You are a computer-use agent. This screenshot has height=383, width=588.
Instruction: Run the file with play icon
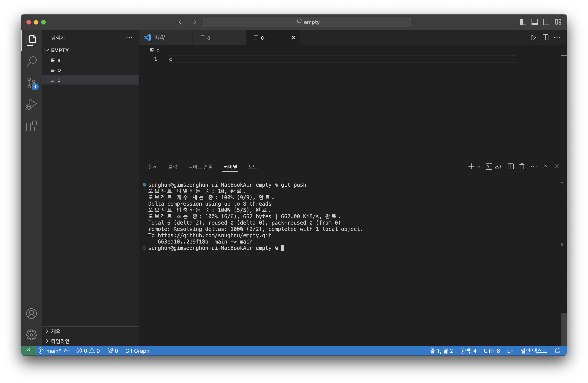point(533,38)
